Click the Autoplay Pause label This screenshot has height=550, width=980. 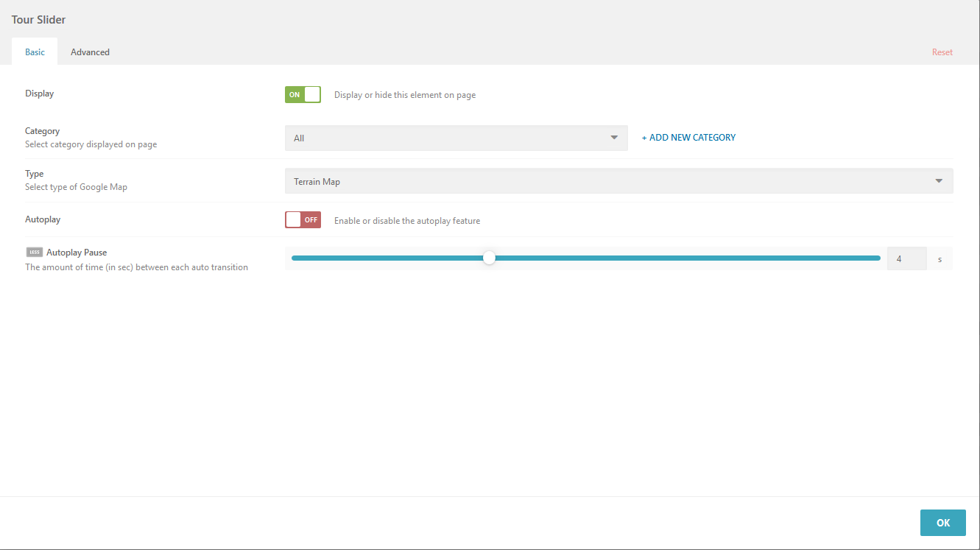click(77, 253)
